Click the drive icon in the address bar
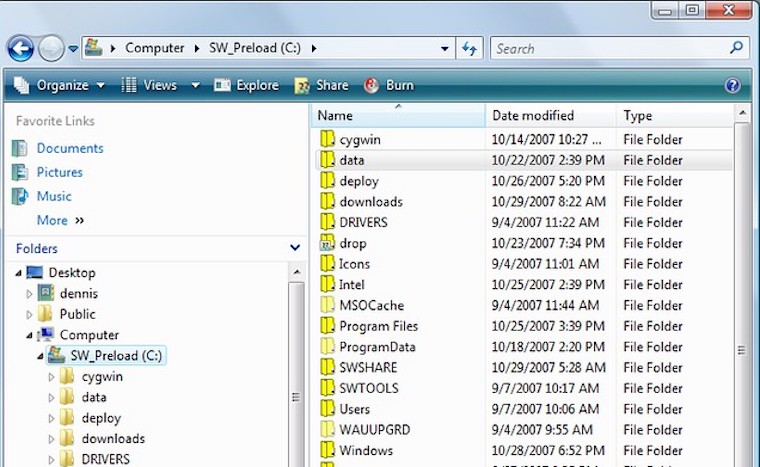Viewport: 760px width, 467px height. [x=94, y=48]
